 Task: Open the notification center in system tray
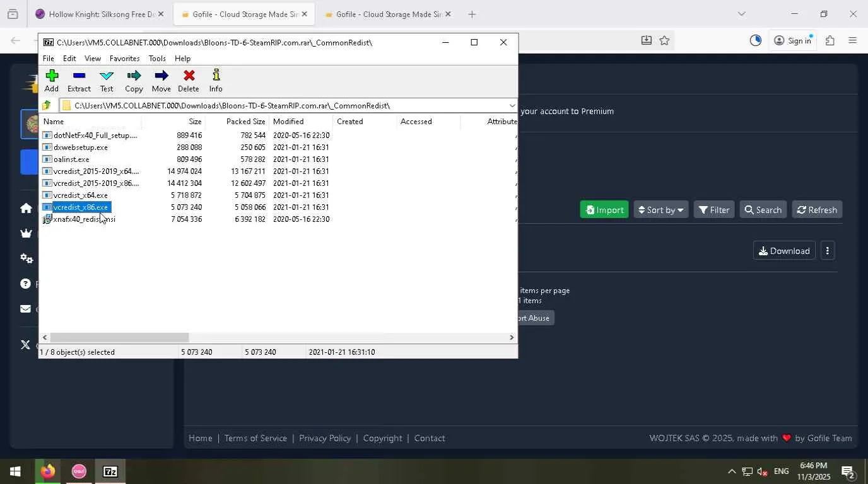[848, 471]
